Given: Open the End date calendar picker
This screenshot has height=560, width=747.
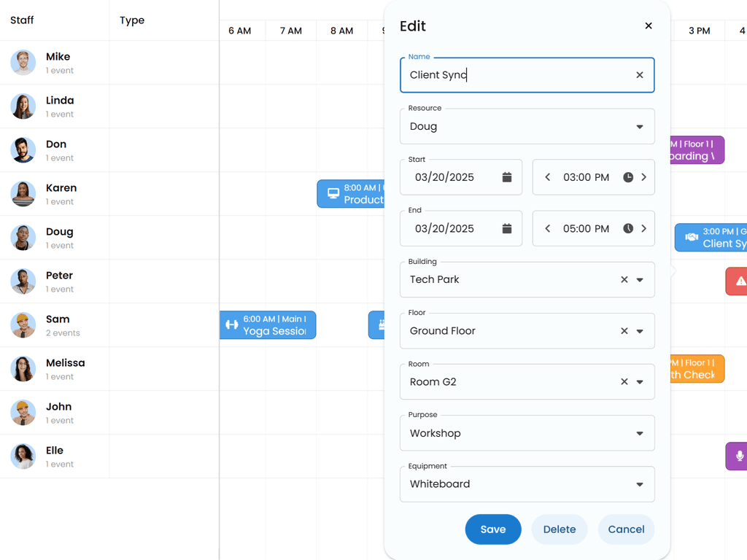Looking at the screenshot, I should [x=507, y=228].
